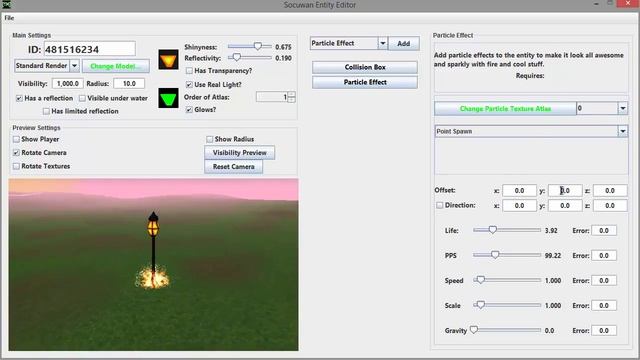Click the Offset y field
The image size is (640, 360).
coord(565,191)
